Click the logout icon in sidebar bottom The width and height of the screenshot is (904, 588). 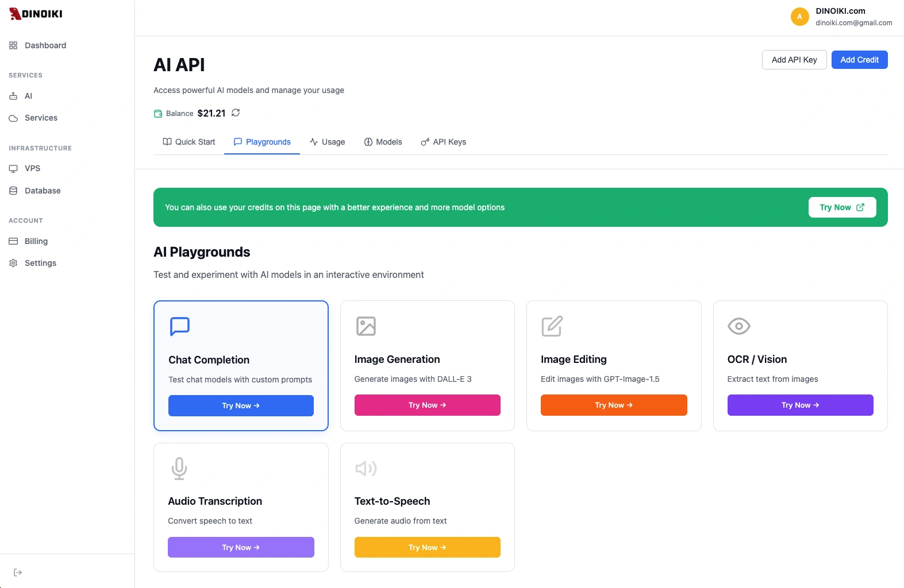(18, 572)
